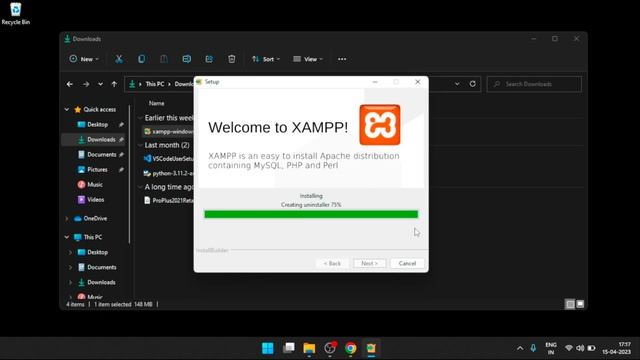Click the Copy icon in Explorer toolbar
The image size is (640, 360).
[141, 59]
